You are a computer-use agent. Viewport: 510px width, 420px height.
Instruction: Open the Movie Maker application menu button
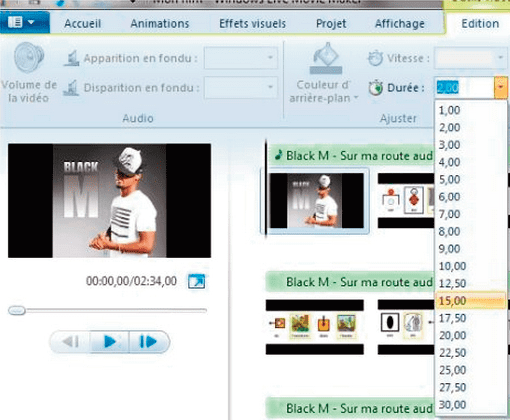[25, 22]
